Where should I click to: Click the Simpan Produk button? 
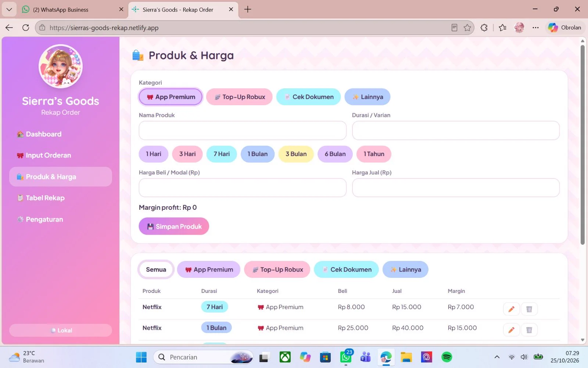(x=174, y=226)
